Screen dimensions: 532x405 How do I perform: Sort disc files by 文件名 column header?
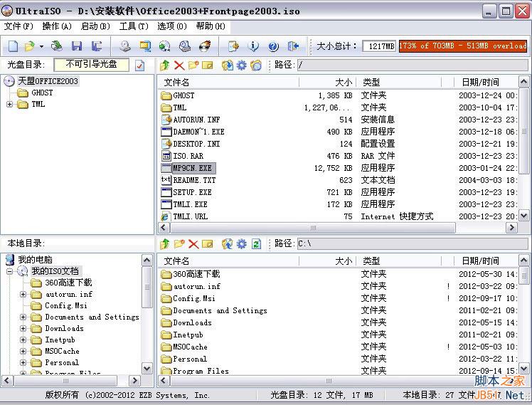click(229, 82)
